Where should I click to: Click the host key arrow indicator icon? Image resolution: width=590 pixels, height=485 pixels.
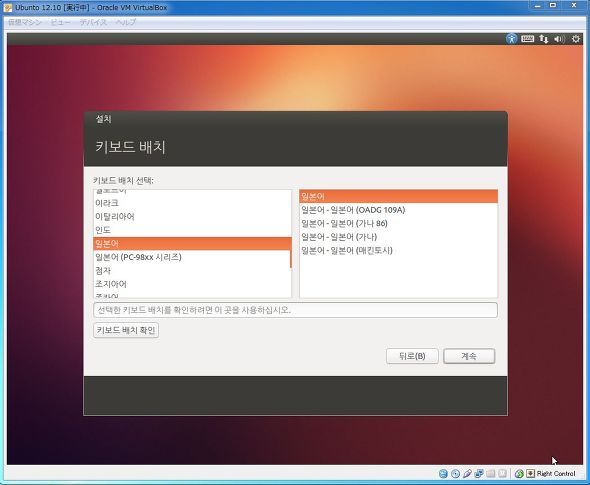pos(530,473)
